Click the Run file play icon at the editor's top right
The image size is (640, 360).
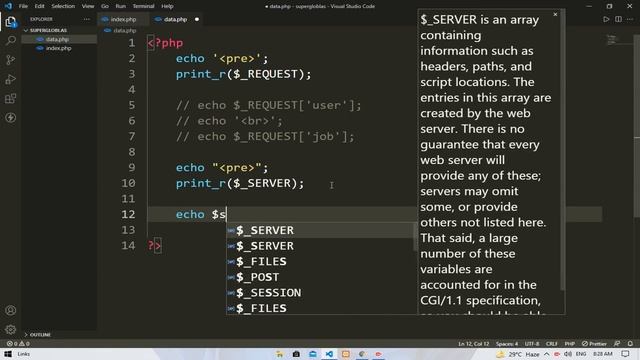pyautogui.click(x=606, y=19)
